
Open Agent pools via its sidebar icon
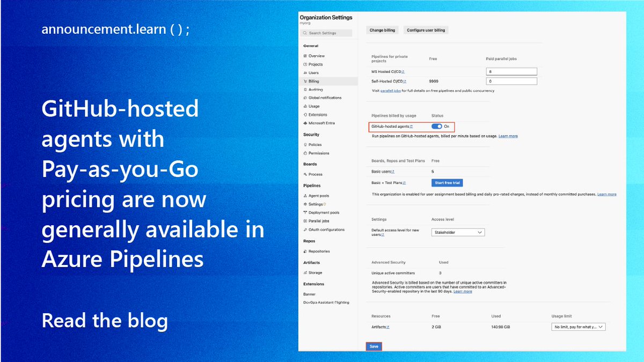point(305,196)
